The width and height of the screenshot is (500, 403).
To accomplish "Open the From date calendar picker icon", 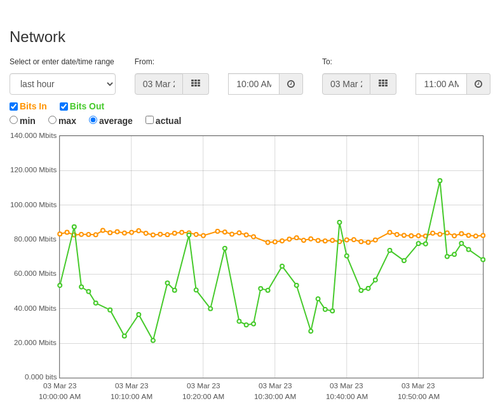I will 196,84.
